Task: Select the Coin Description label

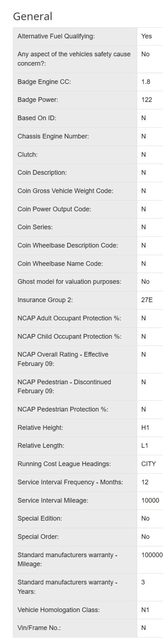Action: coord(42,173)
